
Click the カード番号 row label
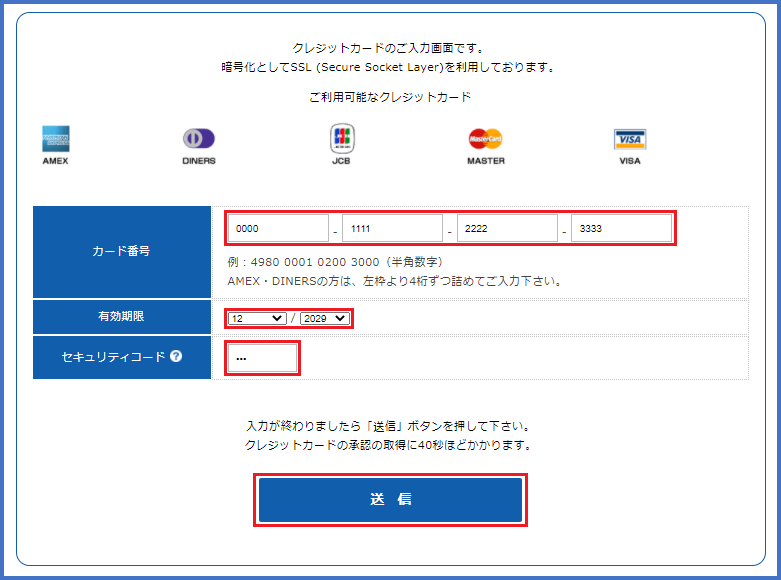(x=122, y=252)
